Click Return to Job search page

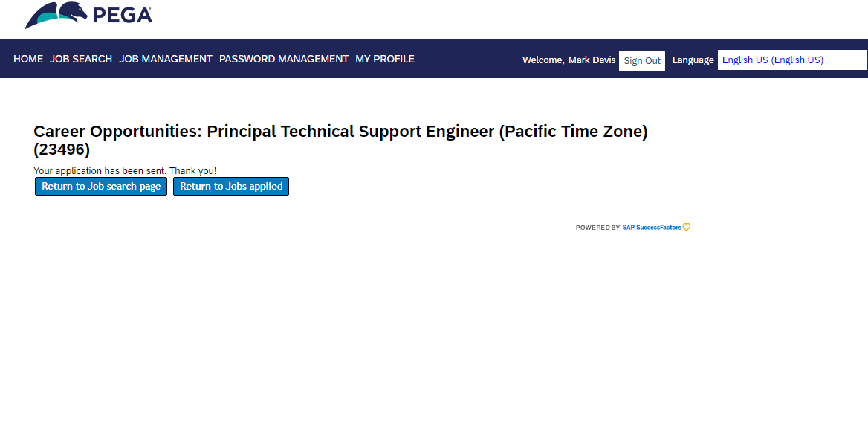(101, 187)
